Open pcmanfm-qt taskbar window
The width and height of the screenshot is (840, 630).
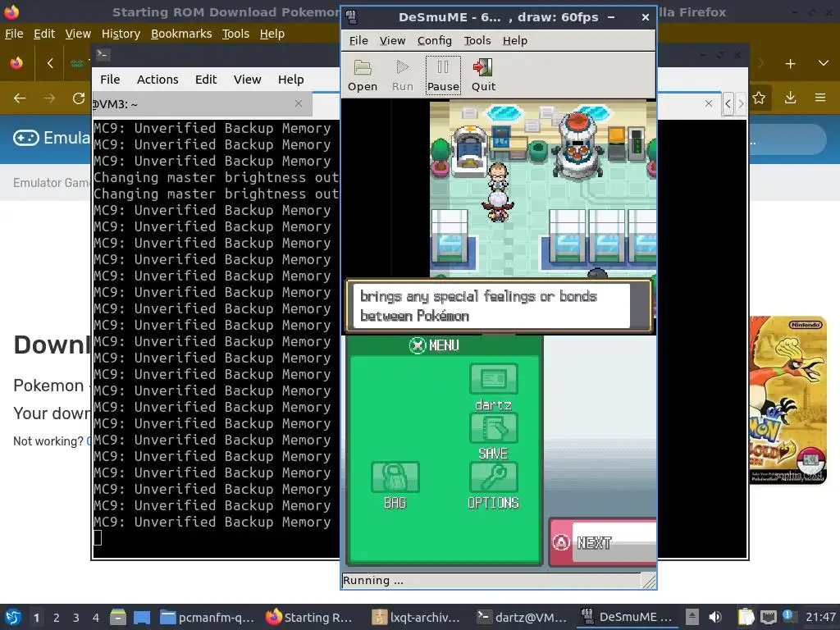tap(207, 617)
